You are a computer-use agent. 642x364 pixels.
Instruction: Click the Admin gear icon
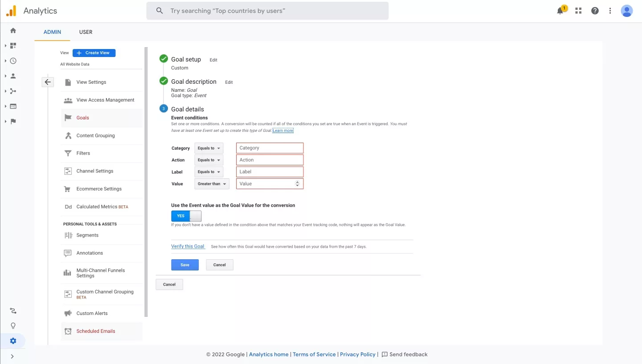click(13, 341)
